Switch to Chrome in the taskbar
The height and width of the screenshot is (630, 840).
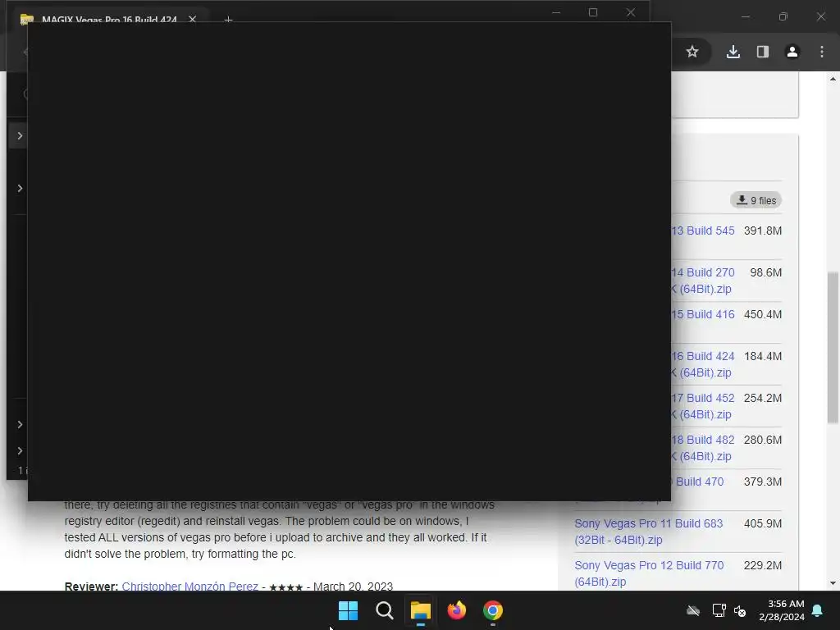493,610
